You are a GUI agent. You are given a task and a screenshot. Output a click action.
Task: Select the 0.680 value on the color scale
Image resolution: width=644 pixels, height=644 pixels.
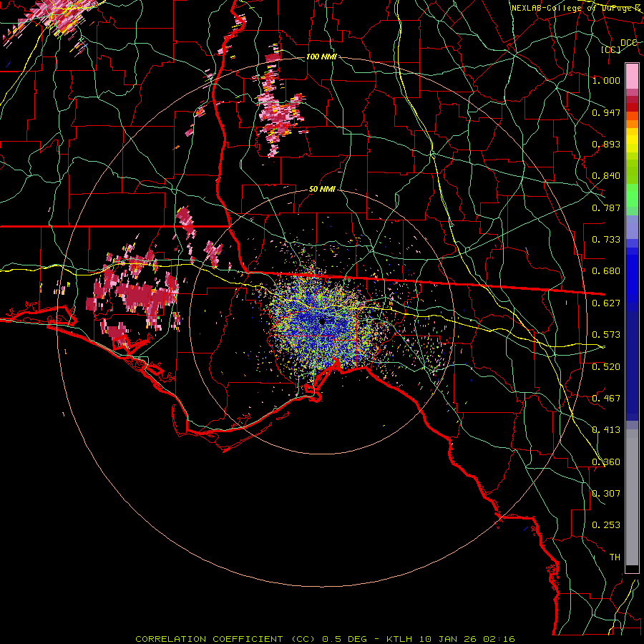pos(606,271)
